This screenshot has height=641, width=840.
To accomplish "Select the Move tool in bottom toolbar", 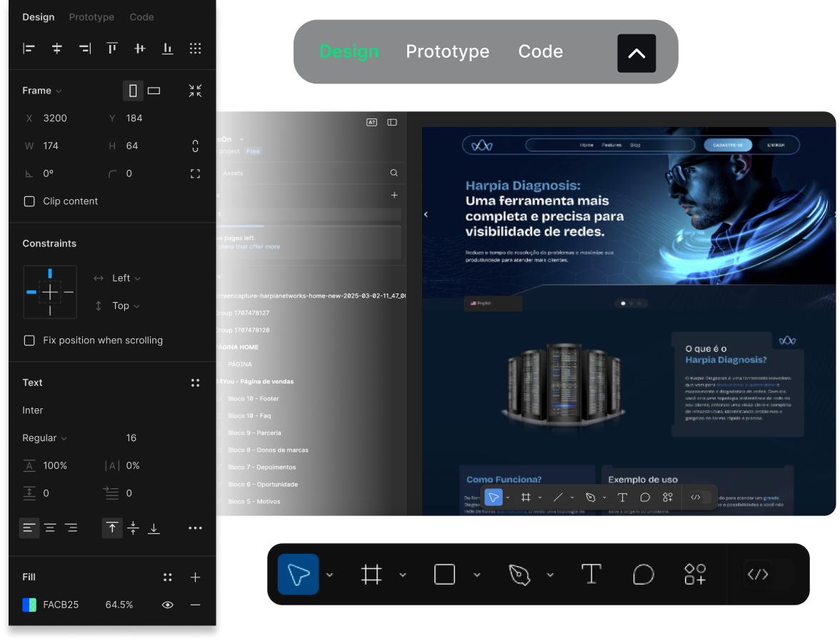I will pyautogui.click(x=298, y=575).
